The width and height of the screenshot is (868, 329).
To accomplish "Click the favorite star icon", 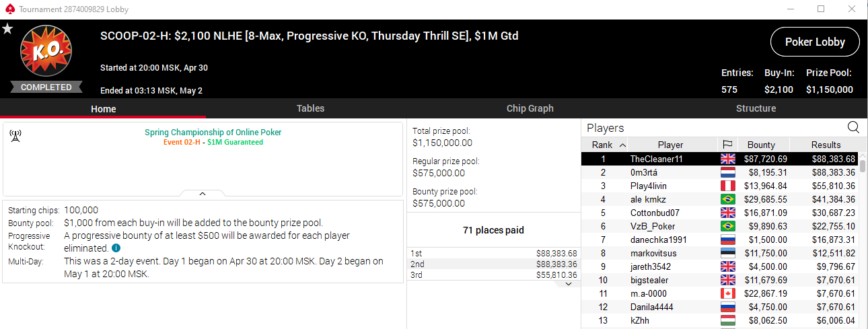I will click(x=7, y=28).
